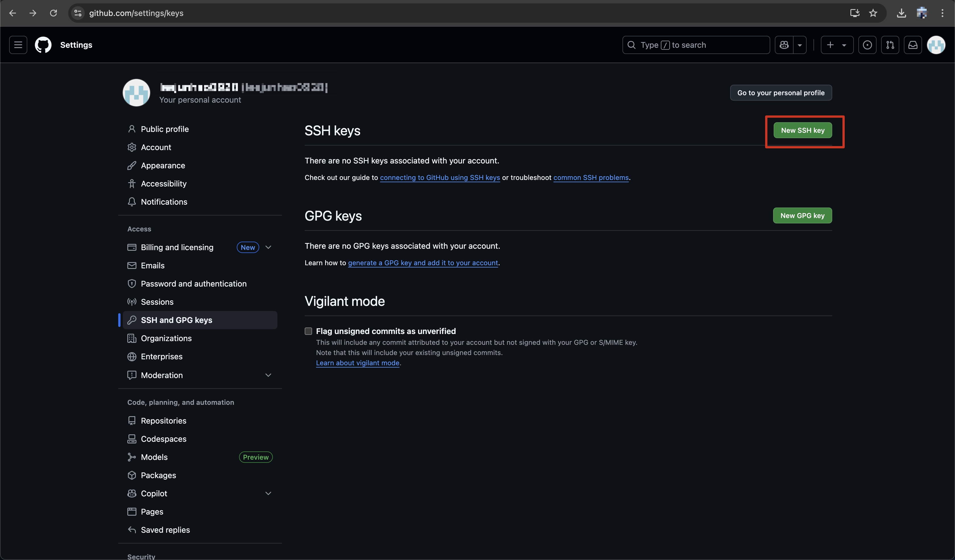Expand the Moderation sidebar section
This screenshot has height=560, width=955.
pyautogui.click(x=268, y=375)
